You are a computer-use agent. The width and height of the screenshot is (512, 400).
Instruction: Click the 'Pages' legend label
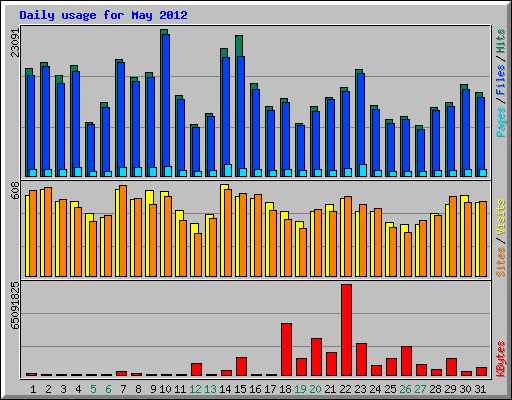click(501, 122)
